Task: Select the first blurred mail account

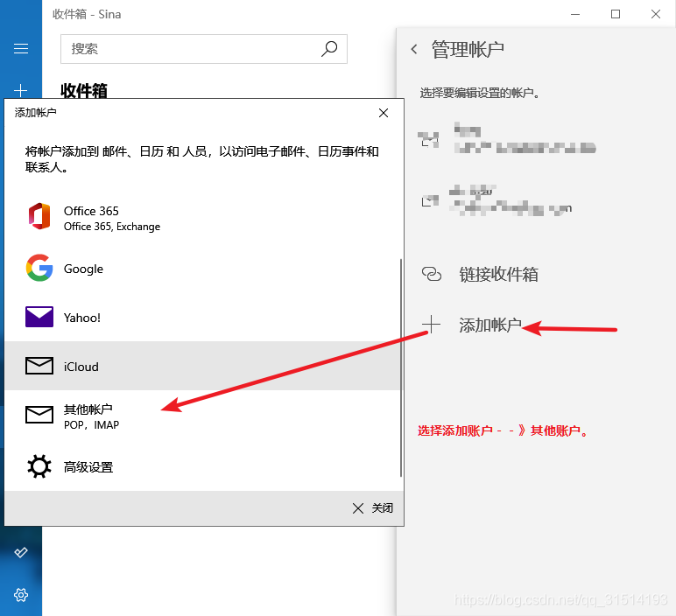Action: 507,138
